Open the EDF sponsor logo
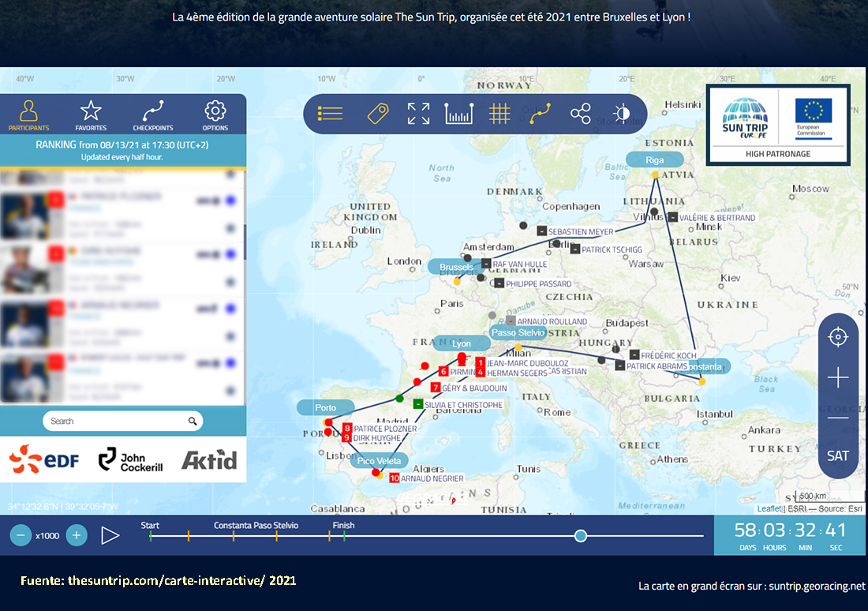 click(44, 459)
